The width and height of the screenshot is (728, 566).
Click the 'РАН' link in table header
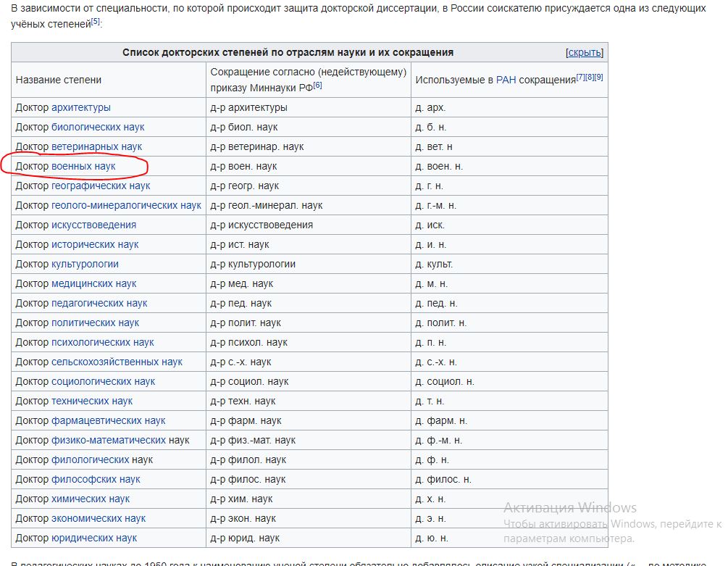click(506, 80)
